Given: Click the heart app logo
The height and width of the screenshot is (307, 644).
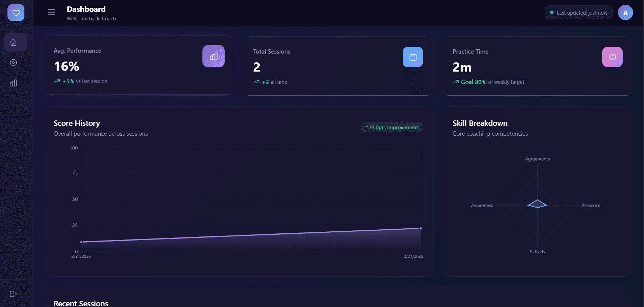Looking at the screenshot, I should [x=16, y=13].
